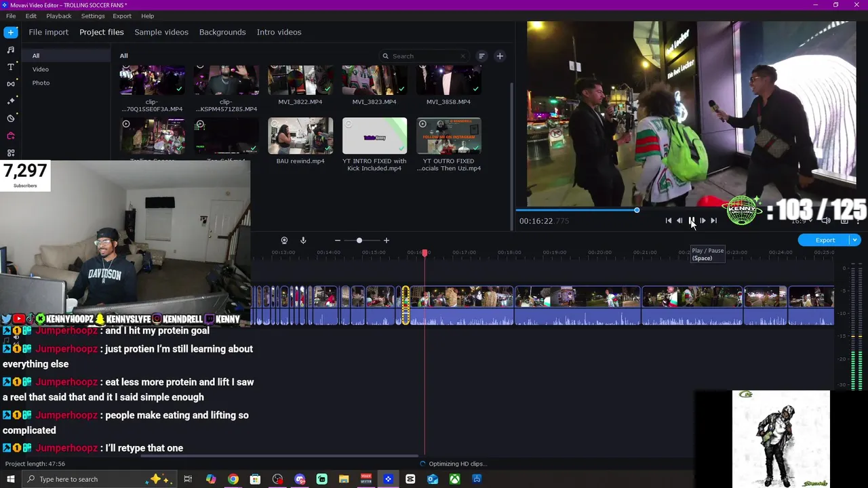Click the add files plus icon beside sort

tap(500, 56)
